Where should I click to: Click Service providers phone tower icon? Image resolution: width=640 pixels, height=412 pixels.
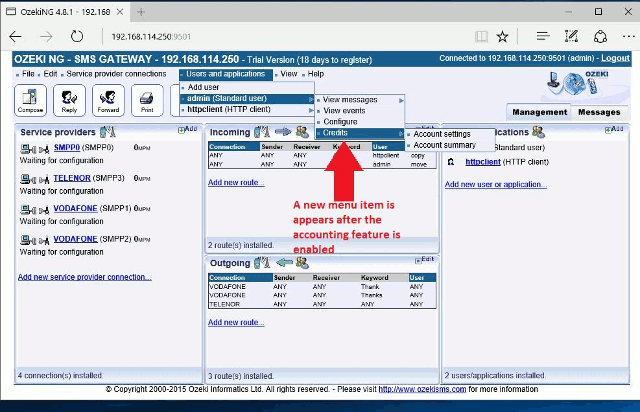click(108, 132)
